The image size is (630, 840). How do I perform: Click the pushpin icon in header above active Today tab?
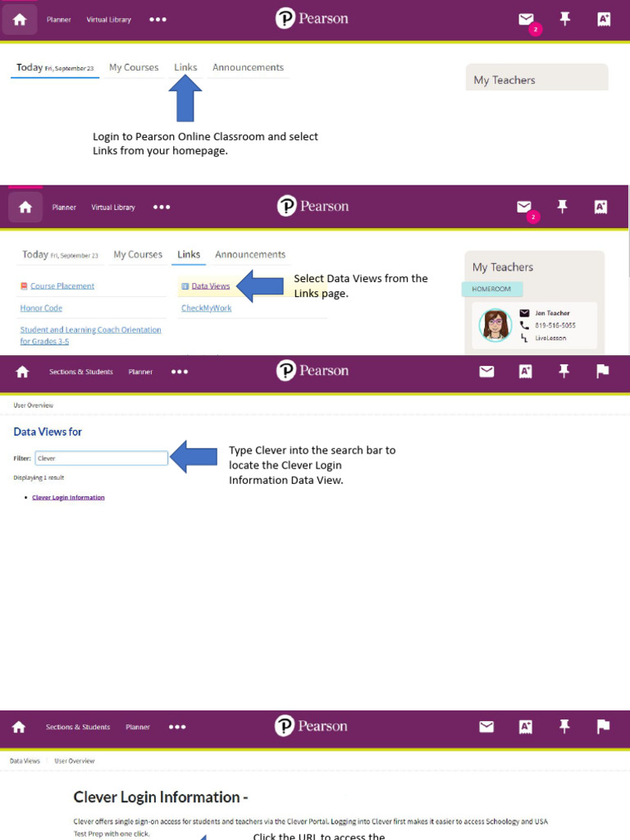(564, 20)
